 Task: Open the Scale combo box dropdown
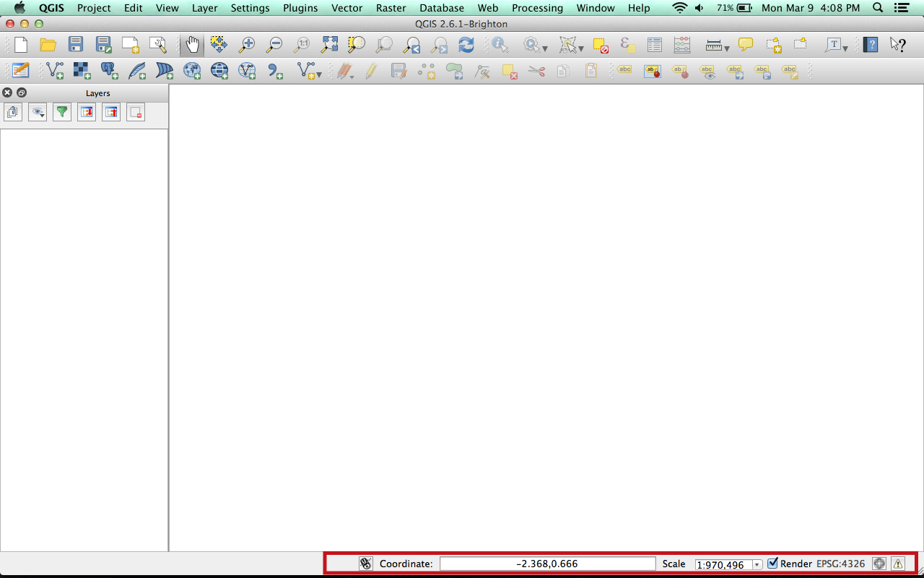click(x=757, y=565)
